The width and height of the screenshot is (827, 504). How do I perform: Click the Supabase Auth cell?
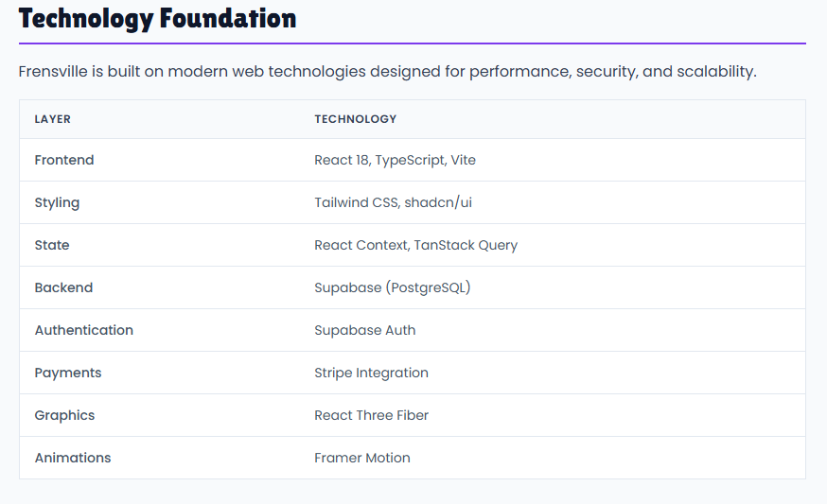[x=365, y=331]
